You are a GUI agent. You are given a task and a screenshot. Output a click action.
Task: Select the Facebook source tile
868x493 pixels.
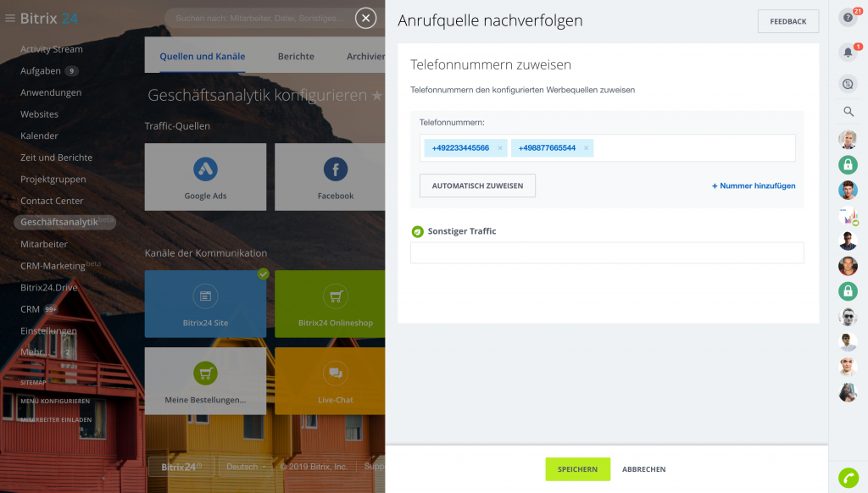pos(330,177)
